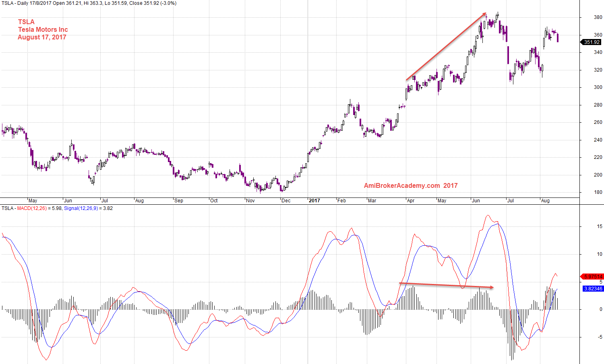Click the 'Jun' 2016 time axis label
604x364 pixels.
68,201
